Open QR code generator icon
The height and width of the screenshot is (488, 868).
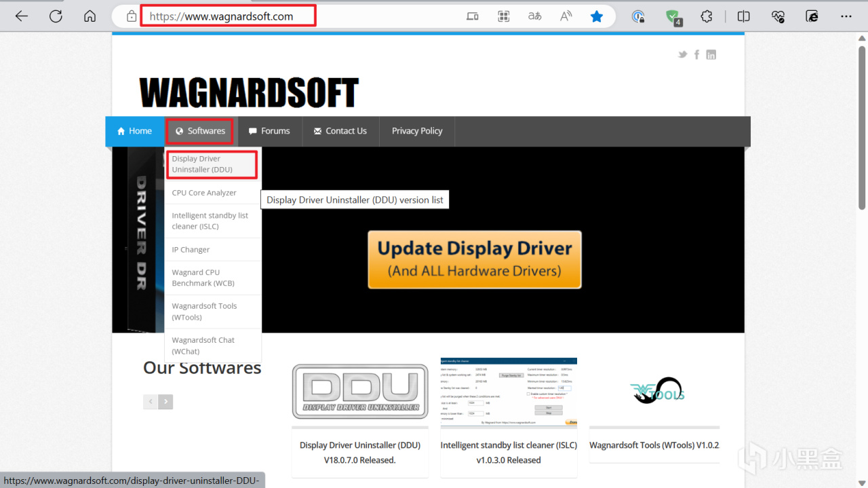click(503, 16)
